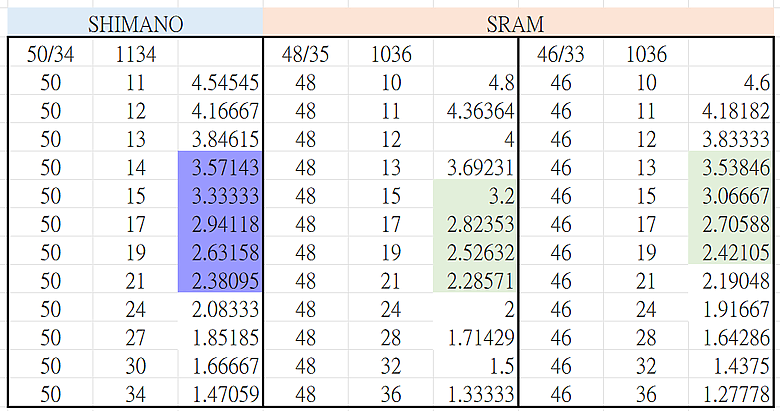The image size is (780, 411).
Task: Select the SHIMANO header cell
Action: (135, 23)
